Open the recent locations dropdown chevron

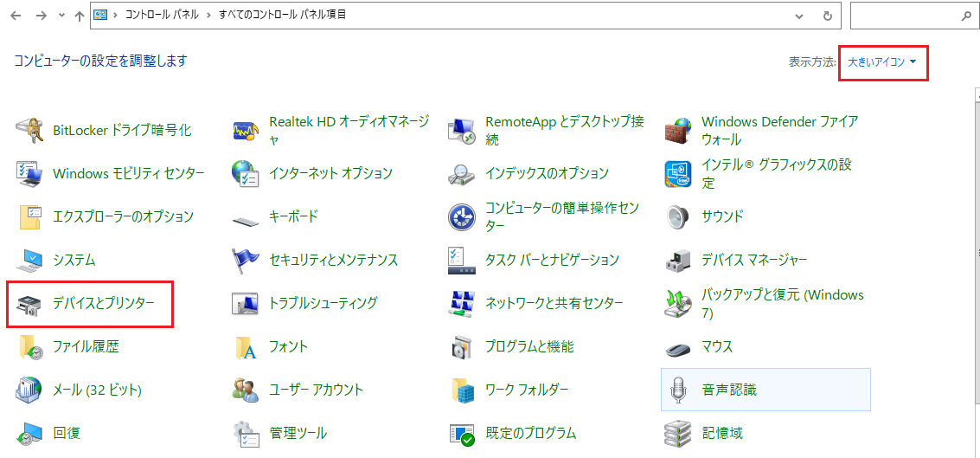[x=62, y=16]
